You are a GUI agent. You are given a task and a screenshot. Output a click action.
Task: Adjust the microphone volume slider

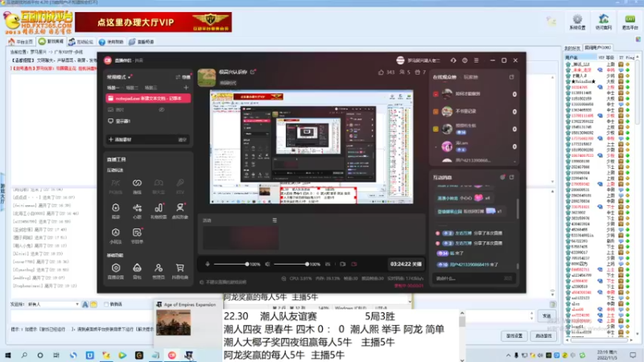[230, 265]
